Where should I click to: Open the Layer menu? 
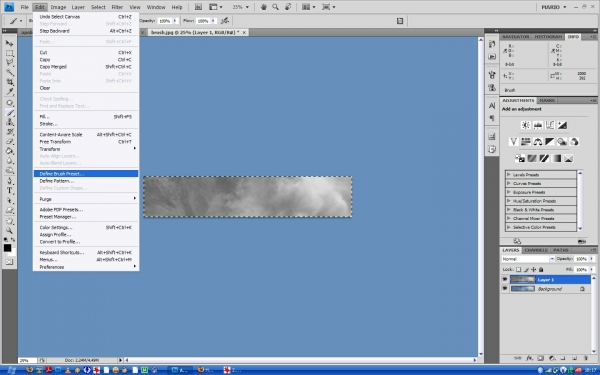78,7
